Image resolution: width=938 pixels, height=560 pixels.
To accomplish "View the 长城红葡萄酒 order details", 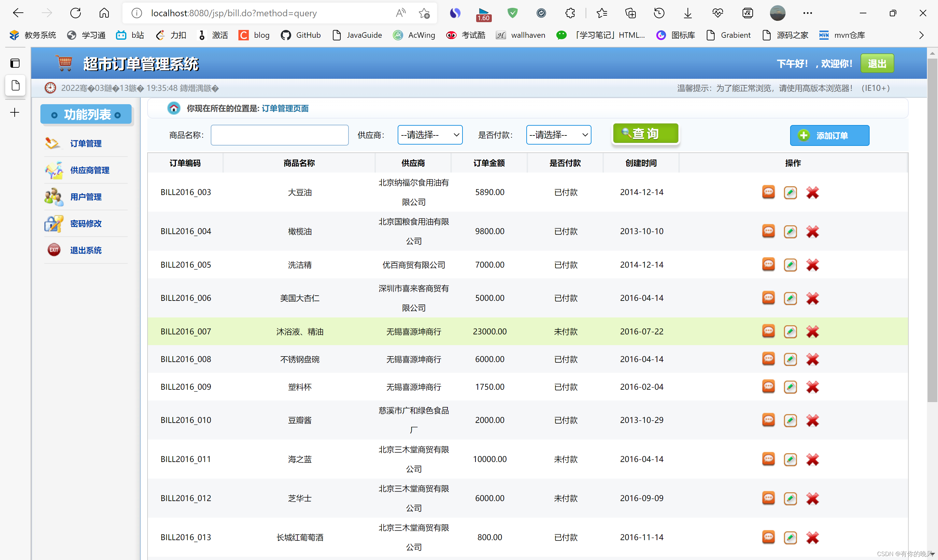I will tap(768, 537).
